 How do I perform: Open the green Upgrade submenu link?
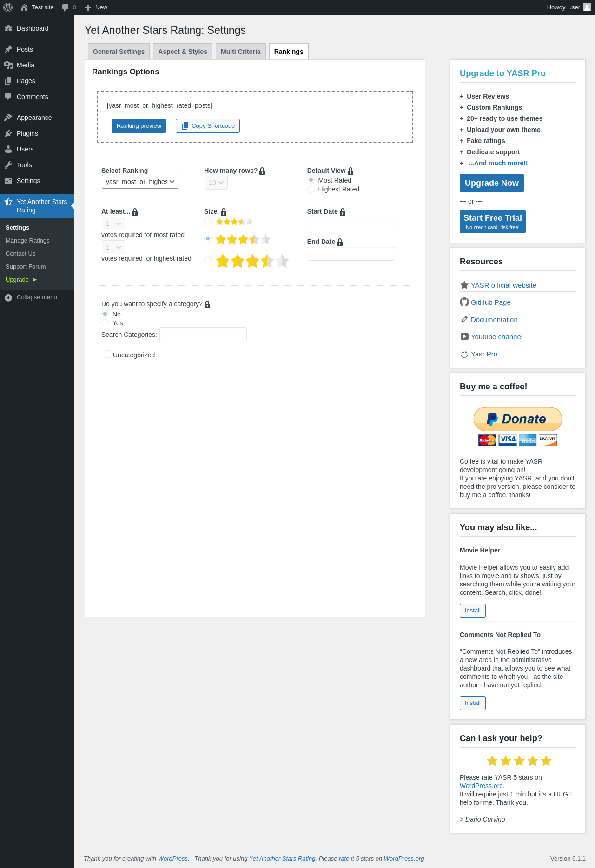21,280
